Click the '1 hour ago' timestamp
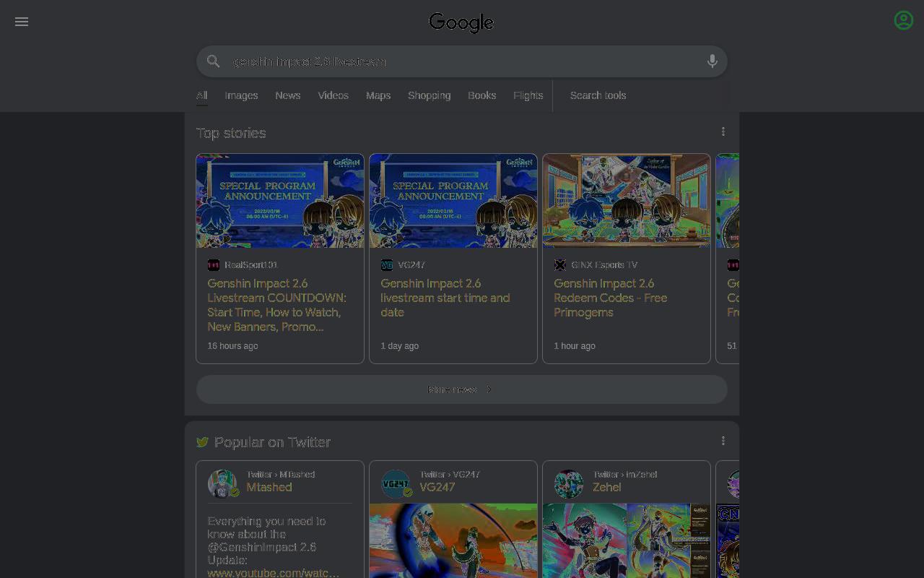 coord(575,346)
